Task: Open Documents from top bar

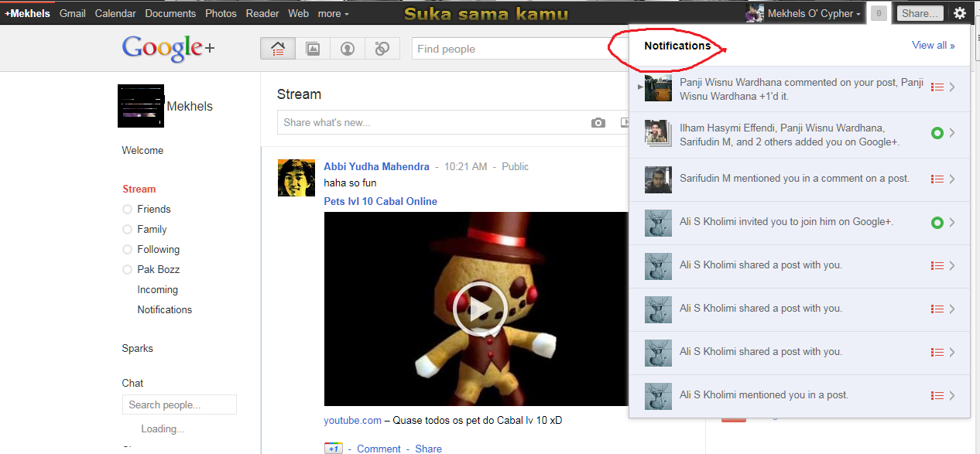Action: pyautogui.click(x=170, y=13)
